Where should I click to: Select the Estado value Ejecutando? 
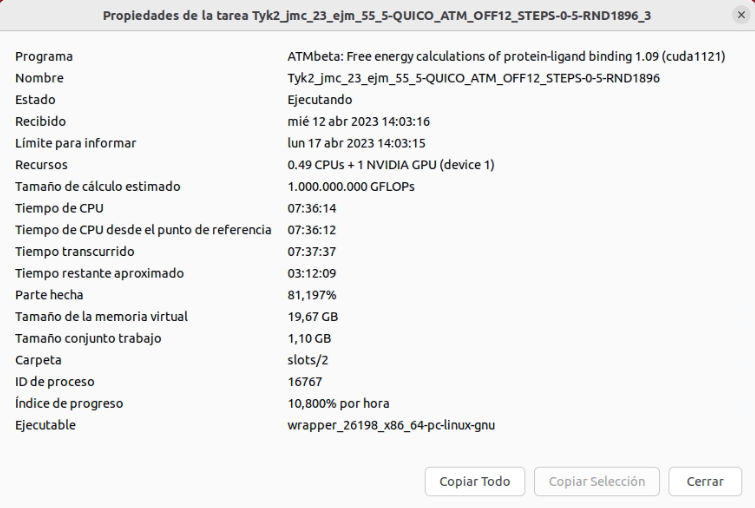320,100
